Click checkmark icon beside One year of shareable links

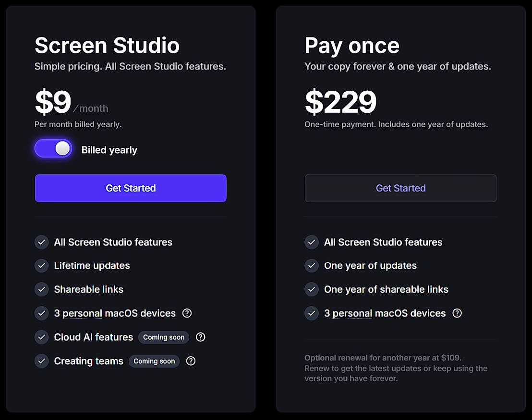312,289
